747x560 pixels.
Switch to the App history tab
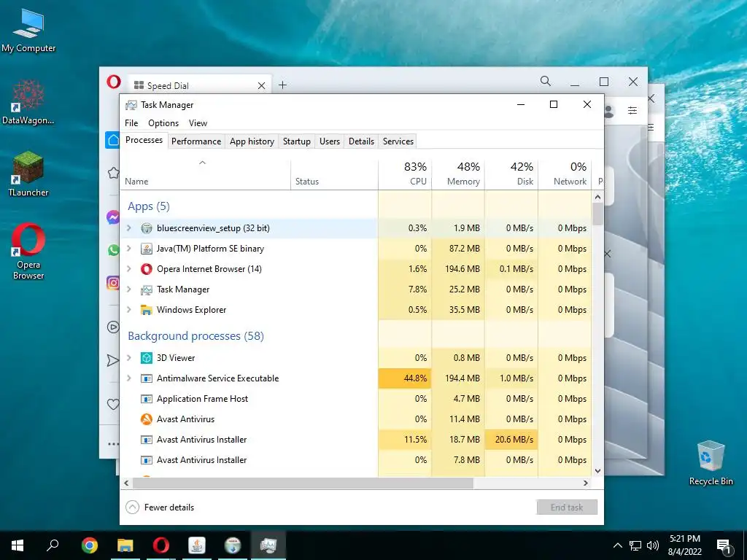pos(252,141)
